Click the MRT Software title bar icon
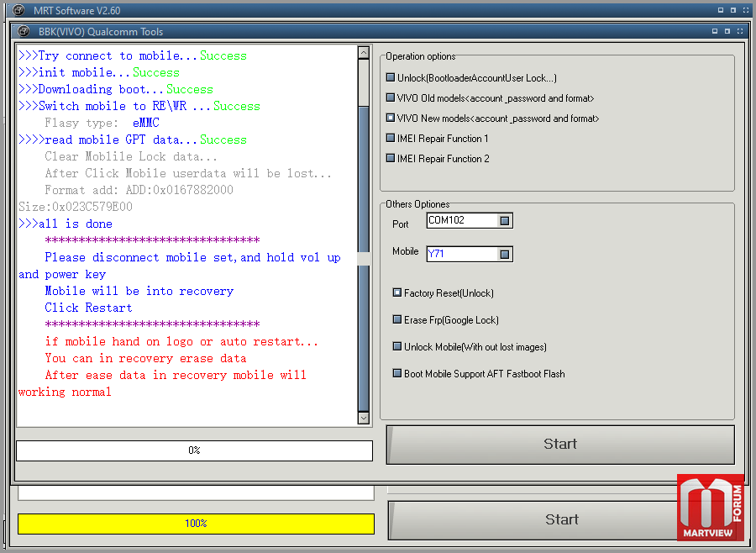Viewport: 756px width, 553px height. click(18, 10)
